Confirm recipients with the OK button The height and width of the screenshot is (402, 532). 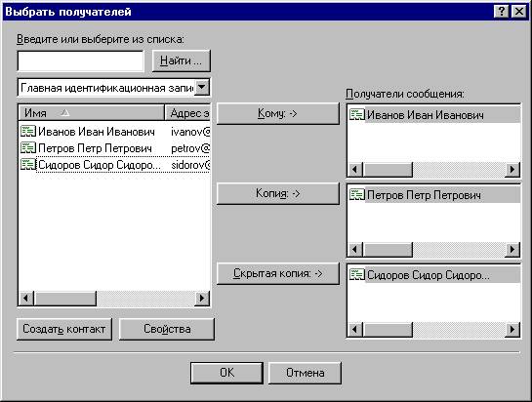click(226, 373)
